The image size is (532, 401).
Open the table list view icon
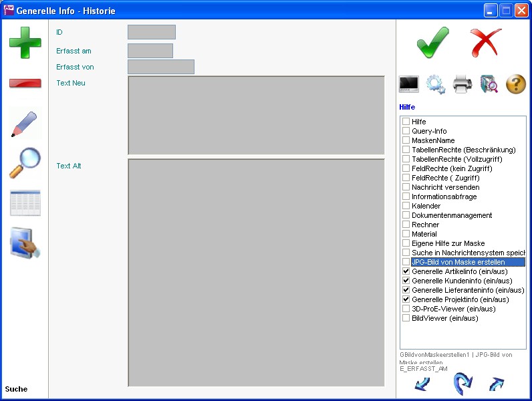(x=25, y=203)
